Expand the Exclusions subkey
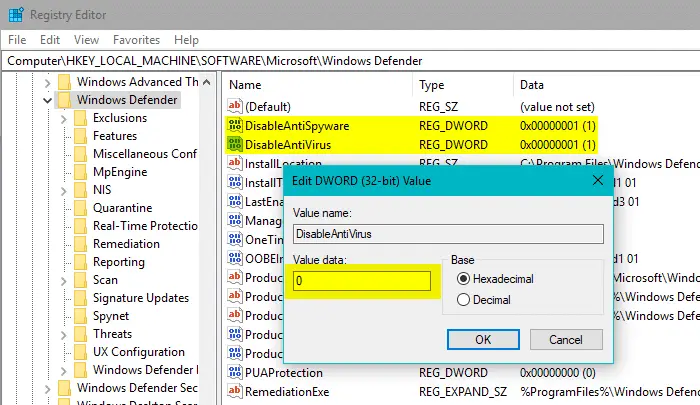 [x=64, y=119]
